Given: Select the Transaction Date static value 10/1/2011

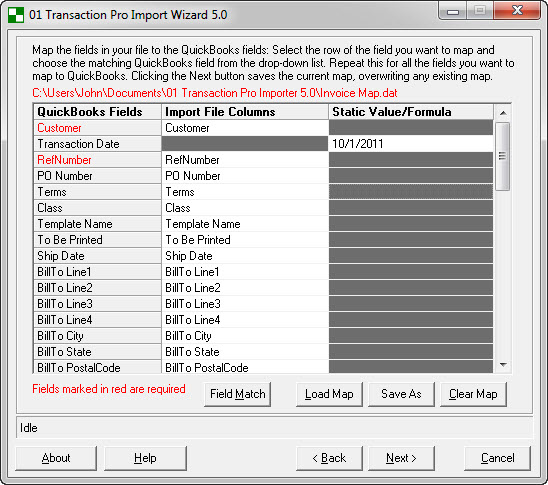Looking at the screenshot, I should (x=411, y=144).
